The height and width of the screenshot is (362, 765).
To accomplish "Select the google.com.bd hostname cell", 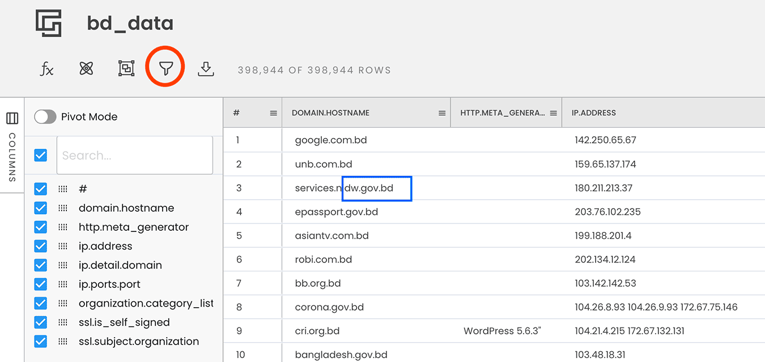I will pyautogui.click(x=366, y=140).
